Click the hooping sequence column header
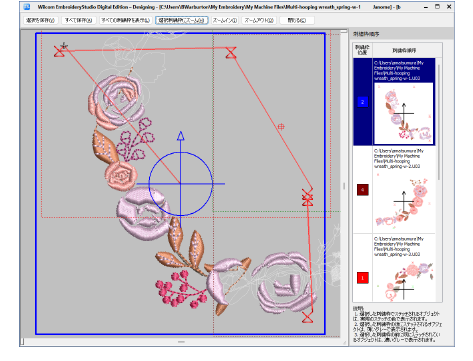 click(404, 50)
